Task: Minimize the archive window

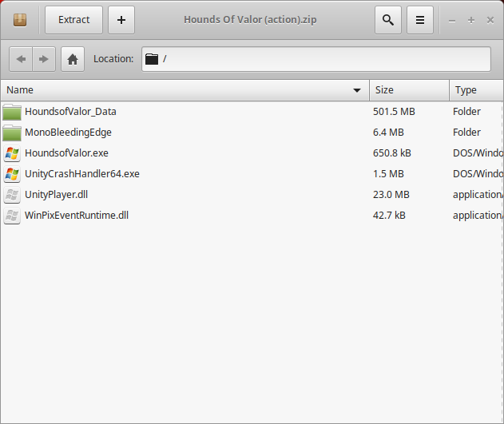Action: 452,21
